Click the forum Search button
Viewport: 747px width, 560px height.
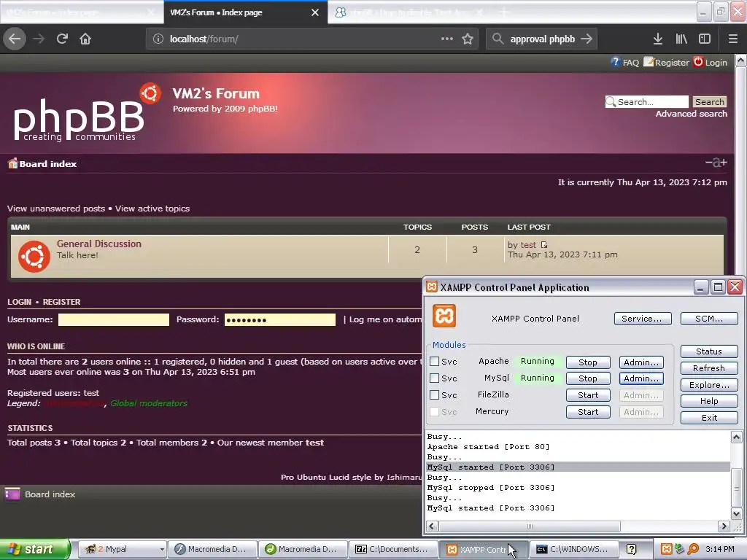(x=709, y=102)
